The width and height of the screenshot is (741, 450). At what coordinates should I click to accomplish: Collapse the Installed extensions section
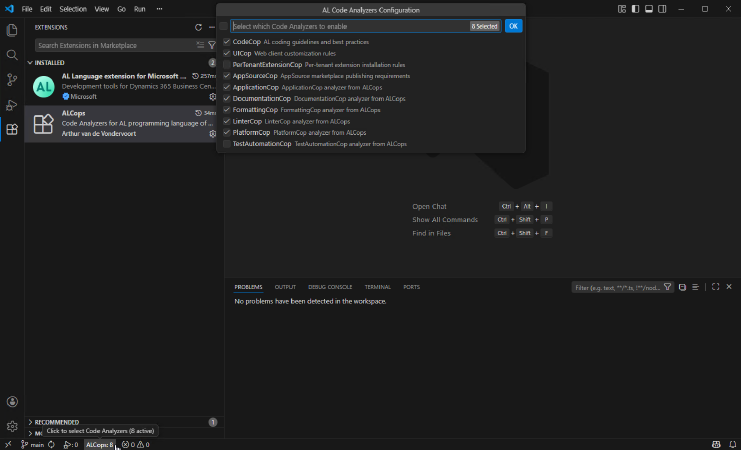(50, 62)
